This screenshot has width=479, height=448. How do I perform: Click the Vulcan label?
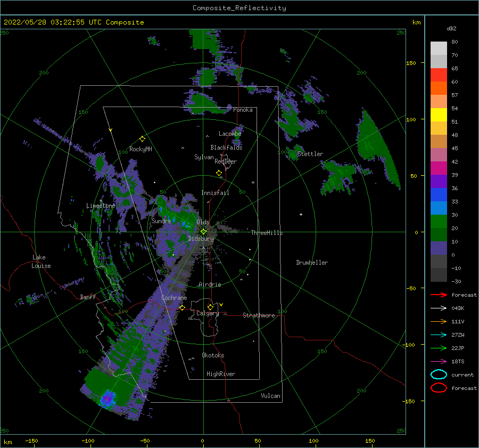(271, 396)
